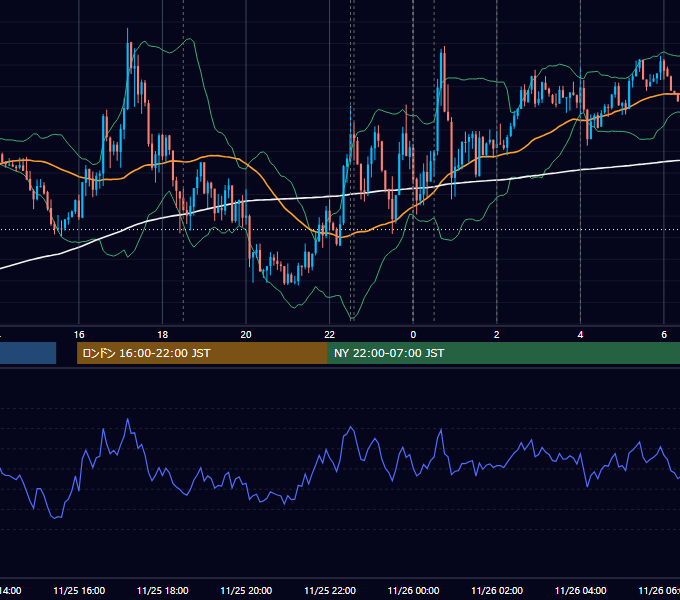
Task: Click the blue session bar before London
Action: click(x=28, y=353)
